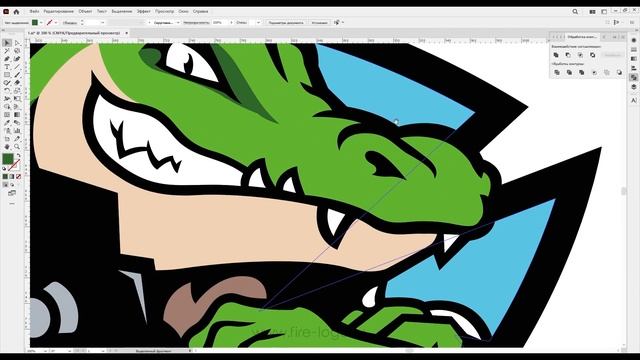This screenshot has width=640, height=360.
Task: Open Arrange Documents icon in top bar
Action: point(592,12)
